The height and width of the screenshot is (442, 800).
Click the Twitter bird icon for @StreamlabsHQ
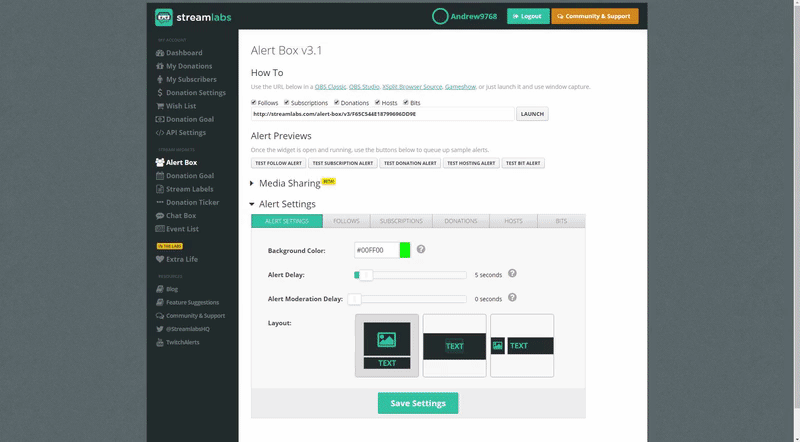click(160, 329)
